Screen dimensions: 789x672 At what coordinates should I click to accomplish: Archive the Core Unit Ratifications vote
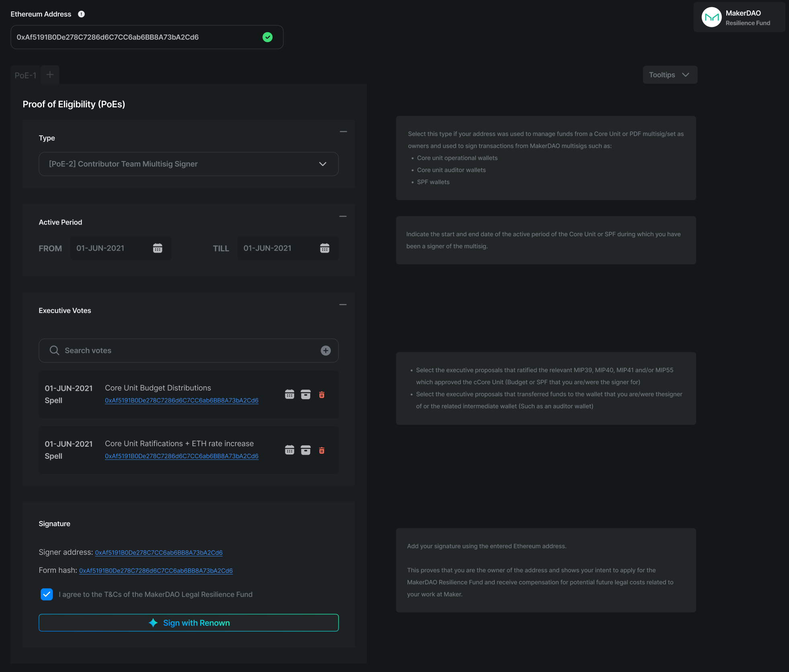pos(305,450)
